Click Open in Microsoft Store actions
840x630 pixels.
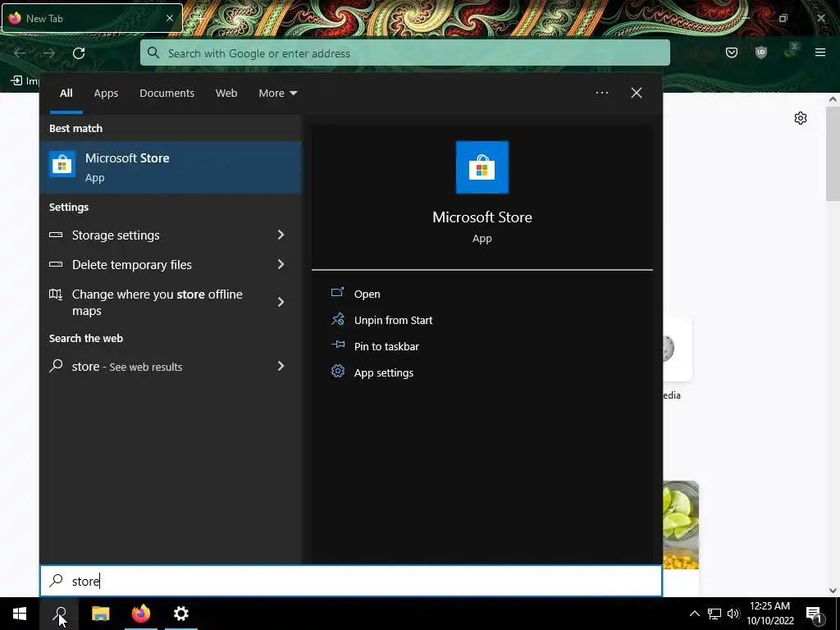point(367,294)
